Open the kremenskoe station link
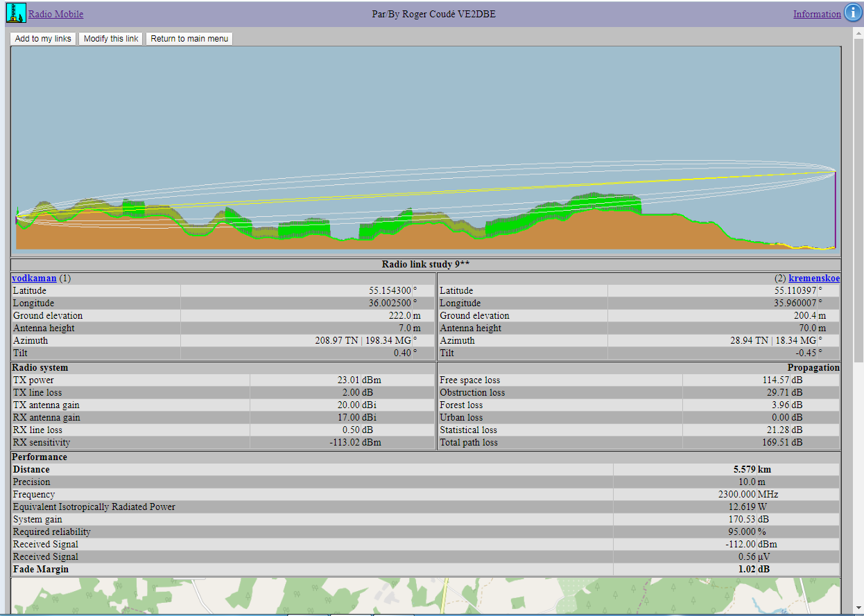The width and height of the screenshot is (864, 616). point(814,278)
